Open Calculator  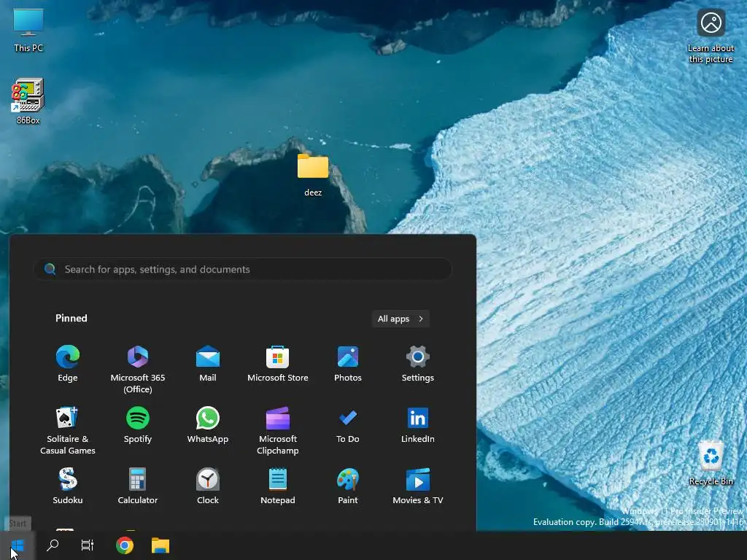coord(138,486)
